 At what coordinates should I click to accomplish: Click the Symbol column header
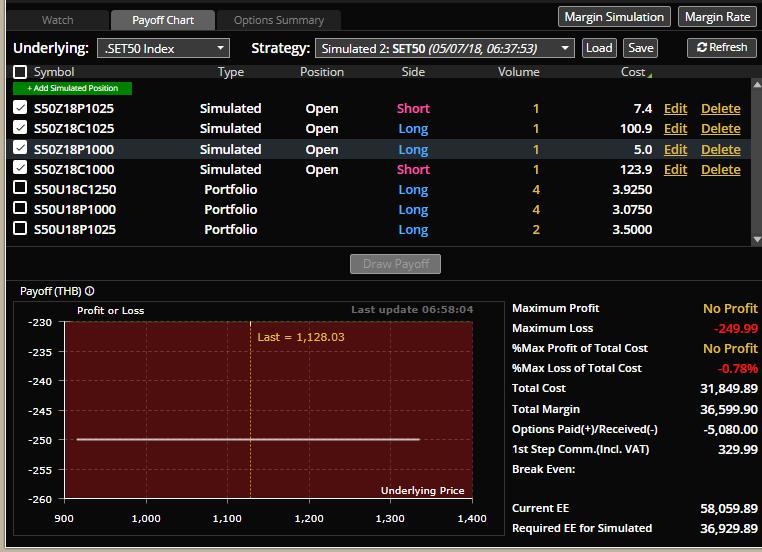(x=54, y=72)
